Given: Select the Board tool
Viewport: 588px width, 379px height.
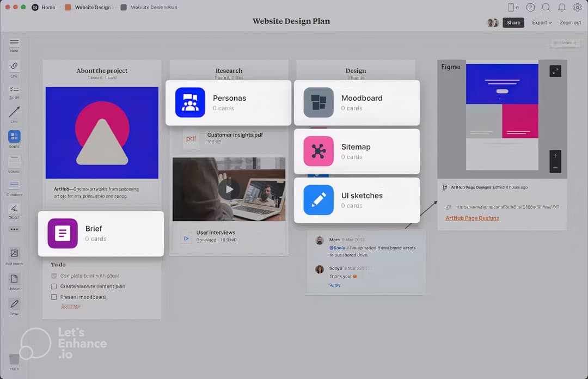Looking at the screenshot, I should (x=14, y=137).
